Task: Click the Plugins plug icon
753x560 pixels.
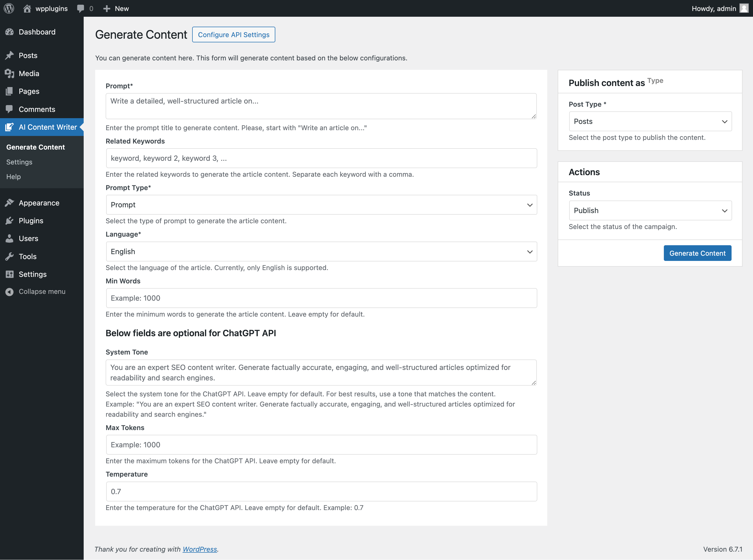Action: coord(9,221)
